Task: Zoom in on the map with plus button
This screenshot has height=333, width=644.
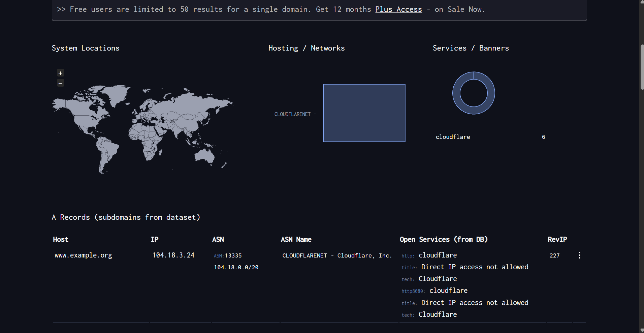Action: pyautogui.click(x=61, y=73)
